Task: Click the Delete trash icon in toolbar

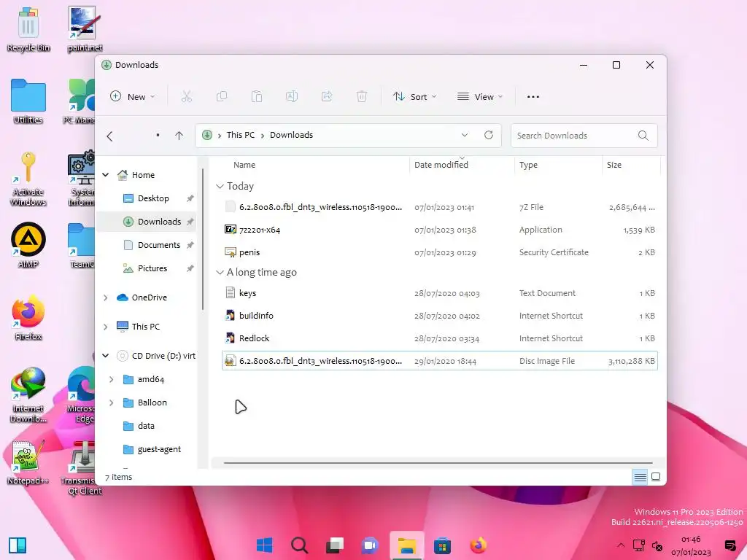Action: pos(362,97)
